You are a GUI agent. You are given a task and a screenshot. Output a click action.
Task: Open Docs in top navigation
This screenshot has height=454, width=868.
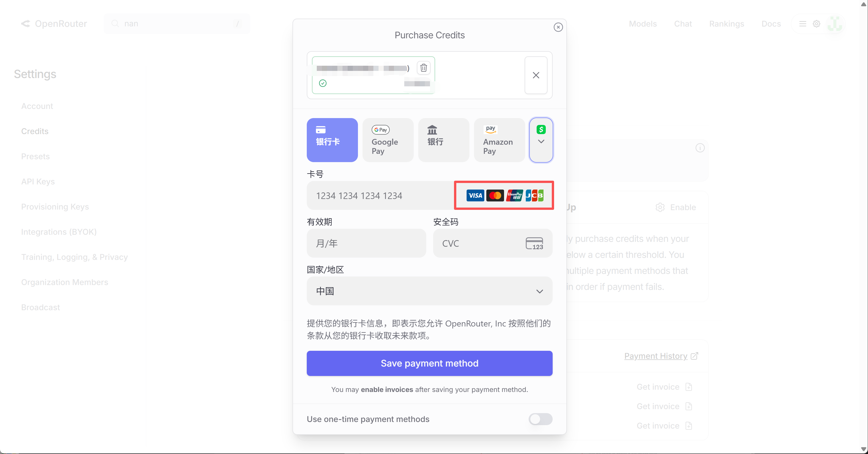pos(771,24)
